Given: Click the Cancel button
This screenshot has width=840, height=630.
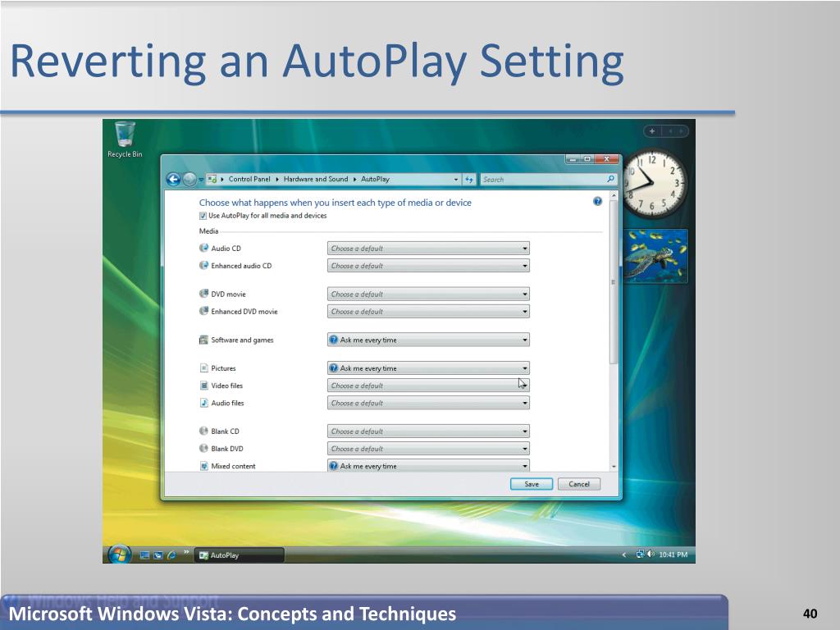Looking at the screenshot, I should [x=579, y=484].
